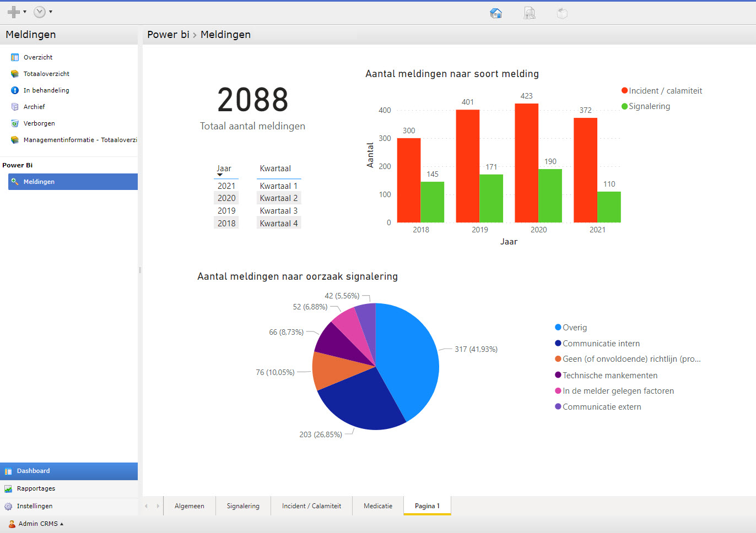Image resolution: width=756 pixels, height=533 pixels.
Task: Click the Meldingen breadcrumb
Action: point(225,34)
